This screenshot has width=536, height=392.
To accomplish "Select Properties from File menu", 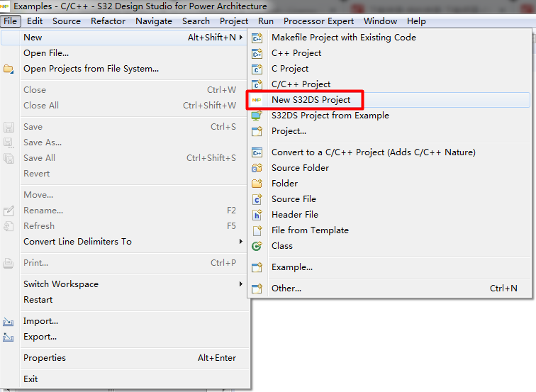I will click(x=124, y=358).
